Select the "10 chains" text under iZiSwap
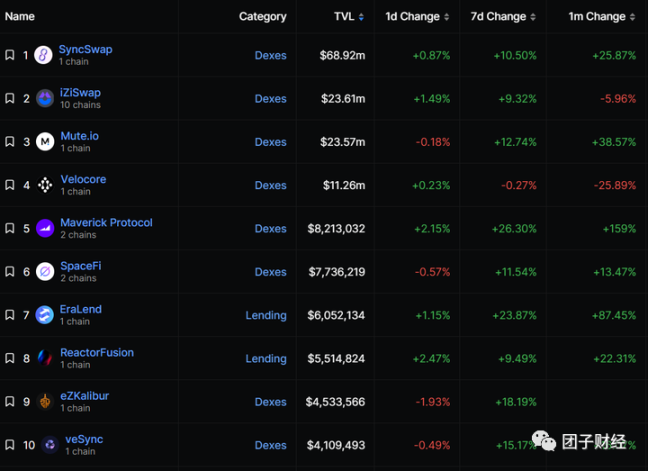Viewport: 648px width, 471px height. [81, 105]
